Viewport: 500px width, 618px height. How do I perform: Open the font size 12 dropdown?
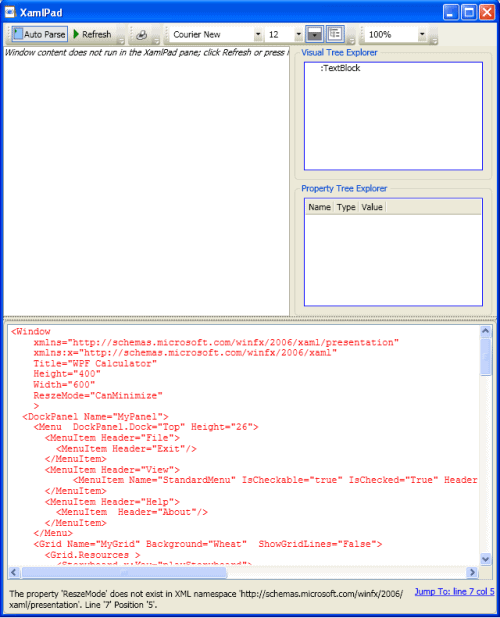[298, 34]
